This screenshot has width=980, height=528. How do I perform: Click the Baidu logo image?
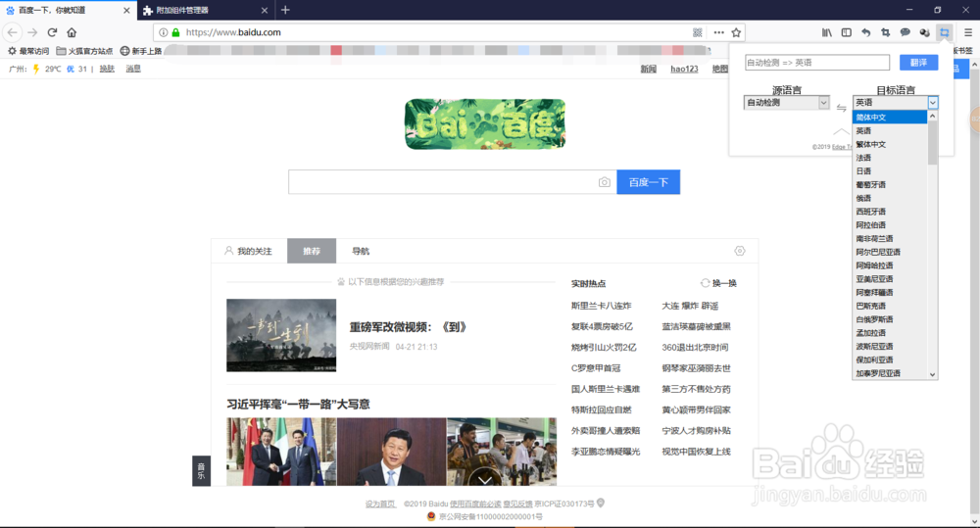coord(485,123)
